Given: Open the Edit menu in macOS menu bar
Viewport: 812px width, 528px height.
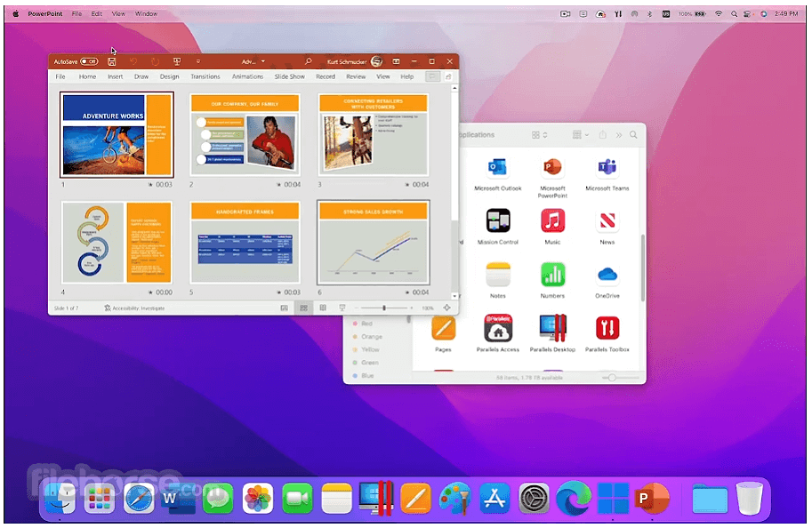Looking at the screenshot, I should pos(97,14).
